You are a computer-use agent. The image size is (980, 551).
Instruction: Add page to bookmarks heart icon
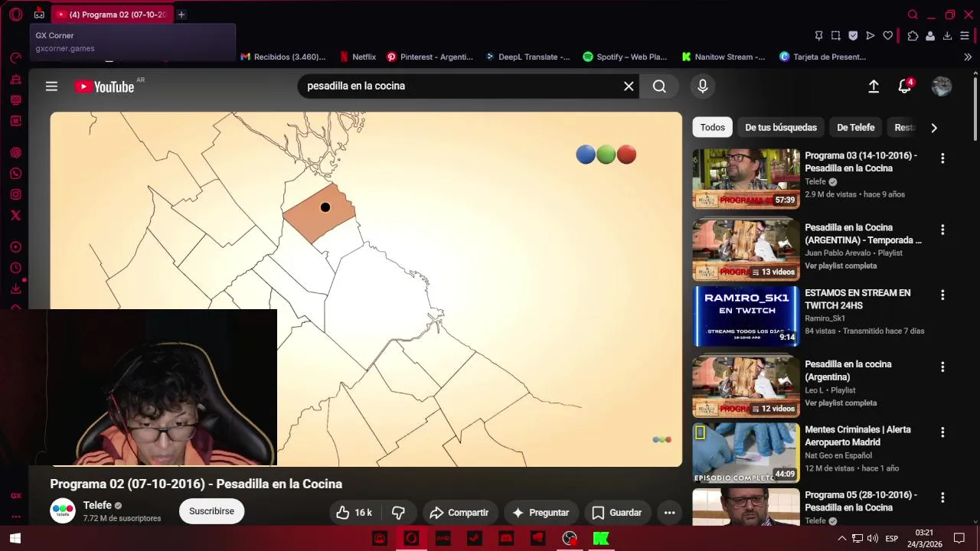[x=888, y=35]
